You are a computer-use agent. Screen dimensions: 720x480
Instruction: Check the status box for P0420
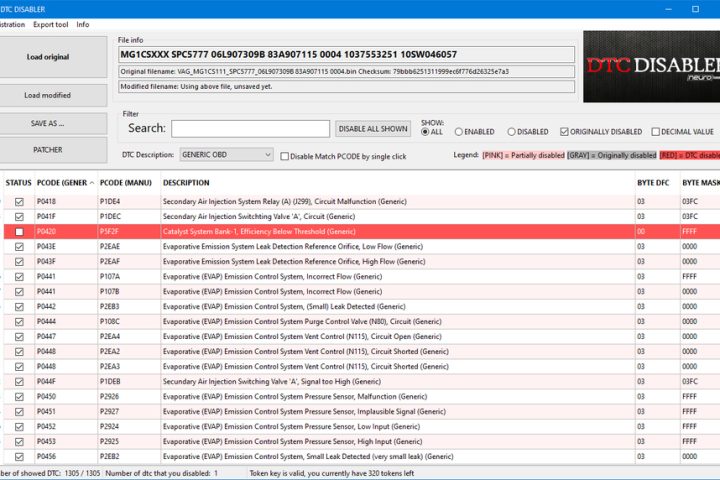[x=19, y=231]
